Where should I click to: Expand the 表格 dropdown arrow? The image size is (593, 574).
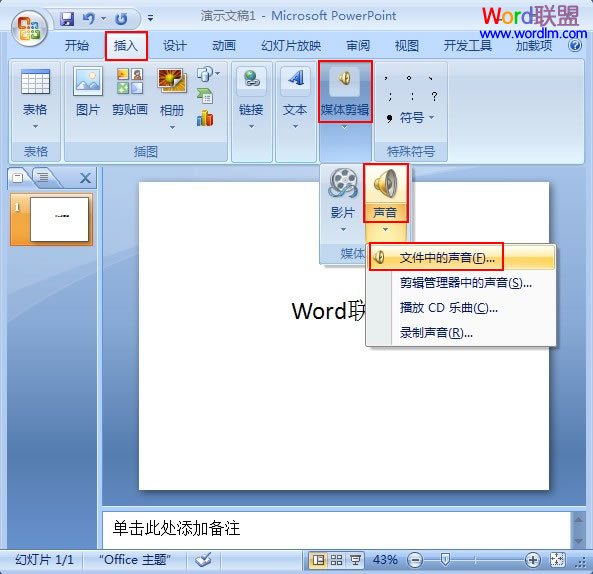tap(35, 126)
